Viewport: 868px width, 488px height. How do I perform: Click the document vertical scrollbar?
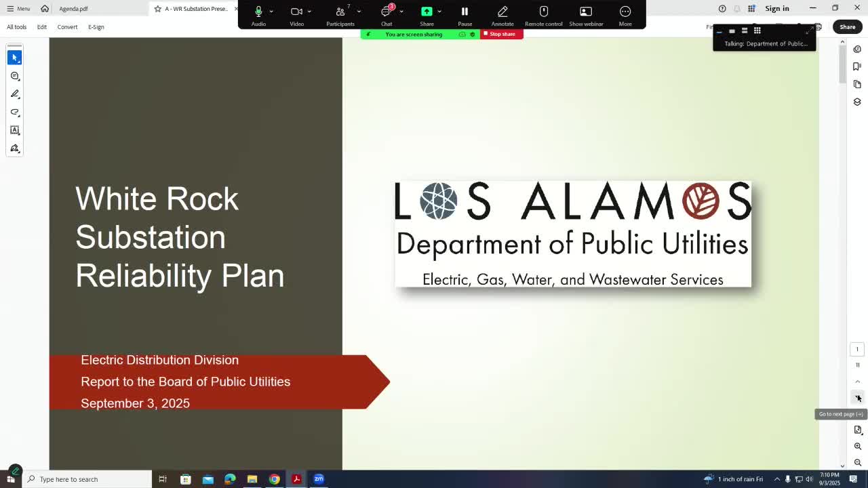point(843,64)
